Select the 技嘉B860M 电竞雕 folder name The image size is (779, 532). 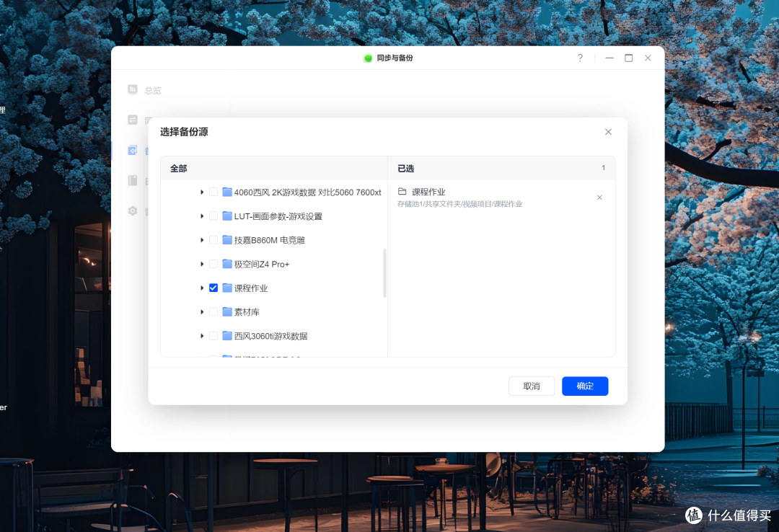click(270, 241)
